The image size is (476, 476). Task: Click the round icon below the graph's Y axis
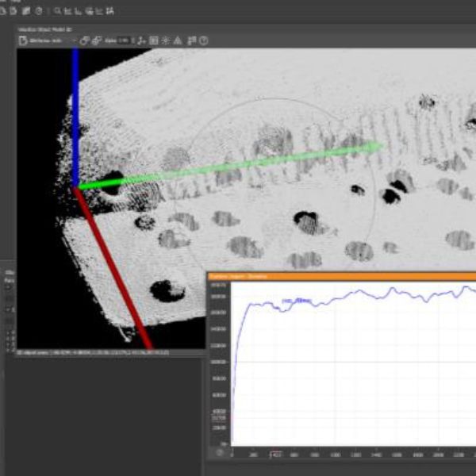click(219, 452)
